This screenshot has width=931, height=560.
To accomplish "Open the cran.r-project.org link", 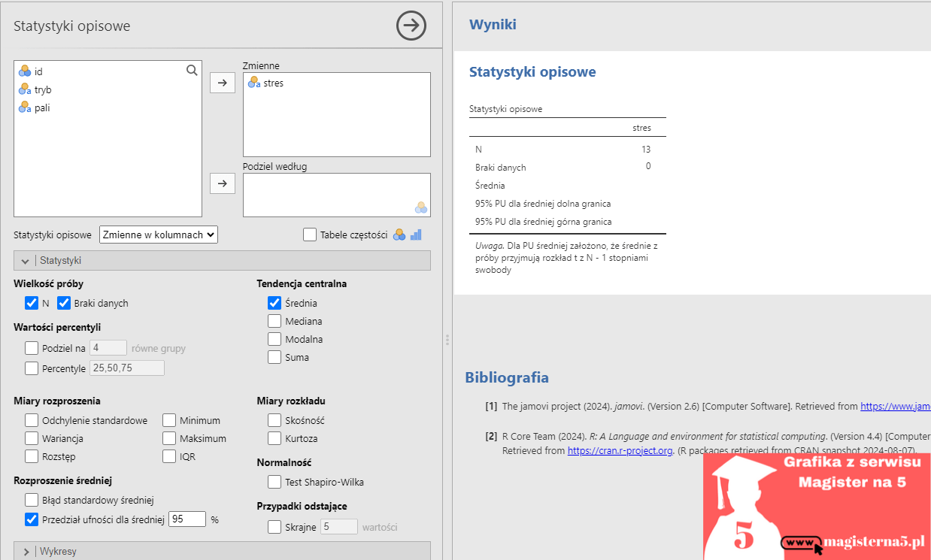I will point(620,451).
